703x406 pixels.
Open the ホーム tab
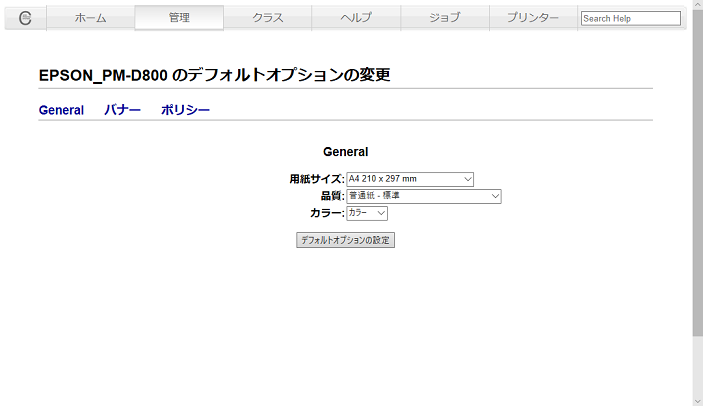tap(91, 18)
